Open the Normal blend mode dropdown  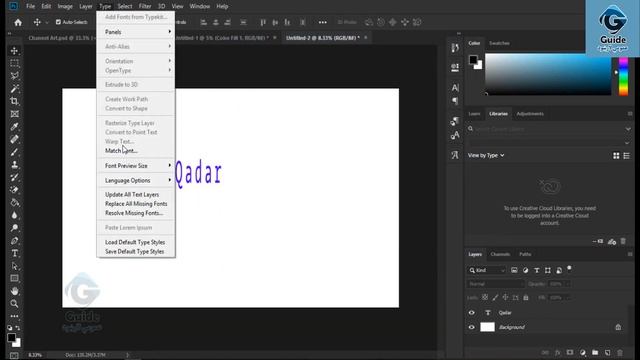coord(496,284)
